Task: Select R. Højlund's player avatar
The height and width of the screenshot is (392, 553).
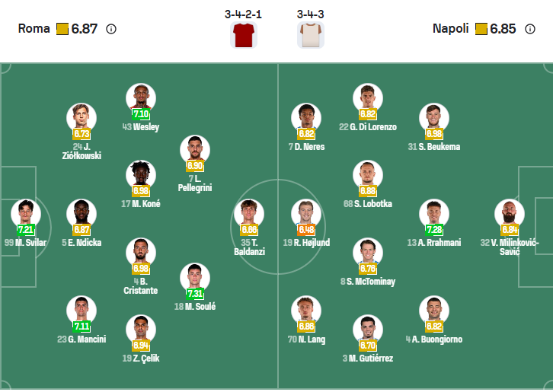Action: tap(305, 212)
